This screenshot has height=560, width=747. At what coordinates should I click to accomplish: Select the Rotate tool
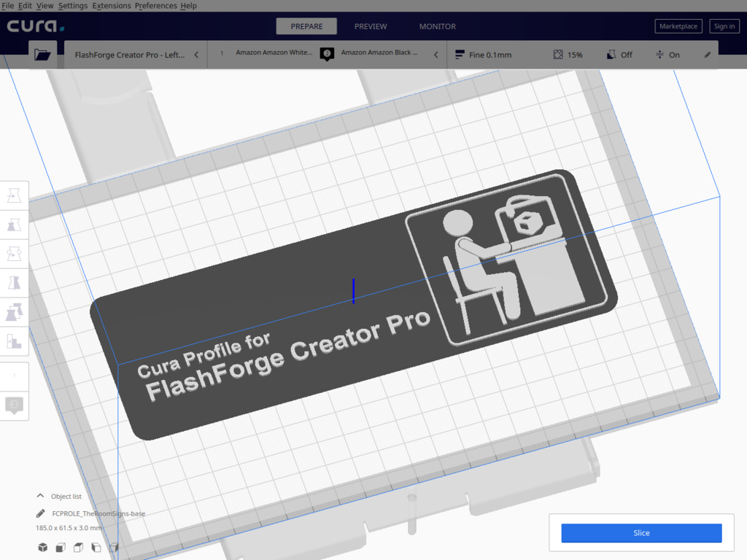click(x=15, y=253)
